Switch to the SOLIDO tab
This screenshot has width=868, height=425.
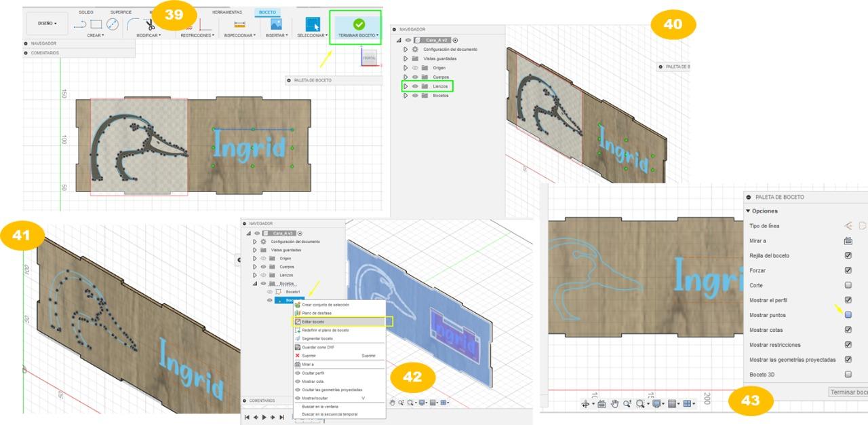coord(86,12)
